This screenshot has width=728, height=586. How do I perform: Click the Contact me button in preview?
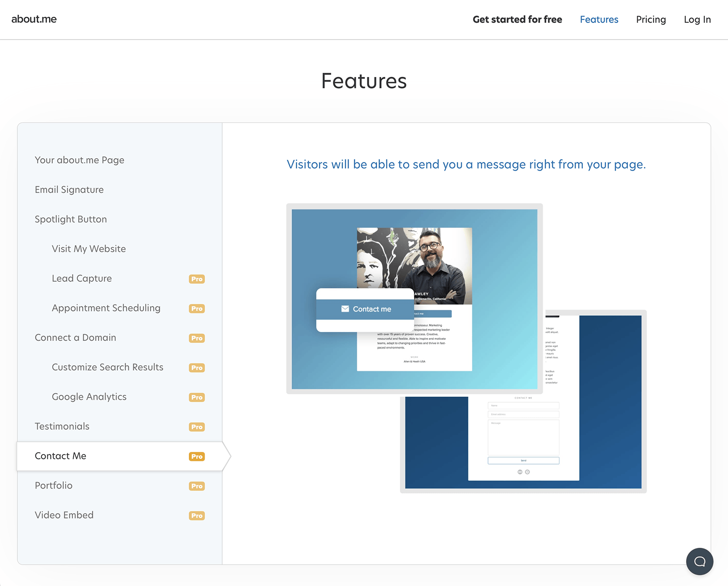click(x=365, y=309)
